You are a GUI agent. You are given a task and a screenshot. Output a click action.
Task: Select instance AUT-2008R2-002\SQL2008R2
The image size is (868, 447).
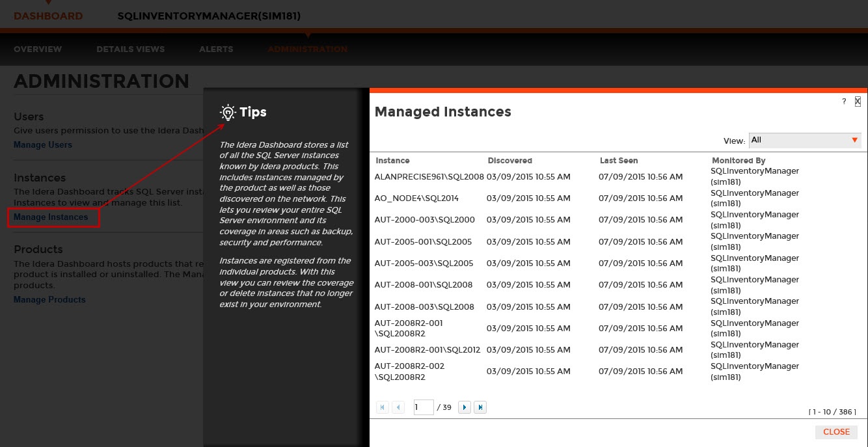pos(409,372)
